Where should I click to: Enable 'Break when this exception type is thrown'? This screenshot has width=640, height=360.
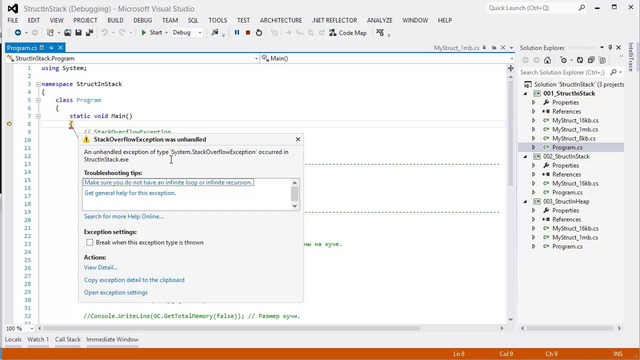tap(89, 242)
